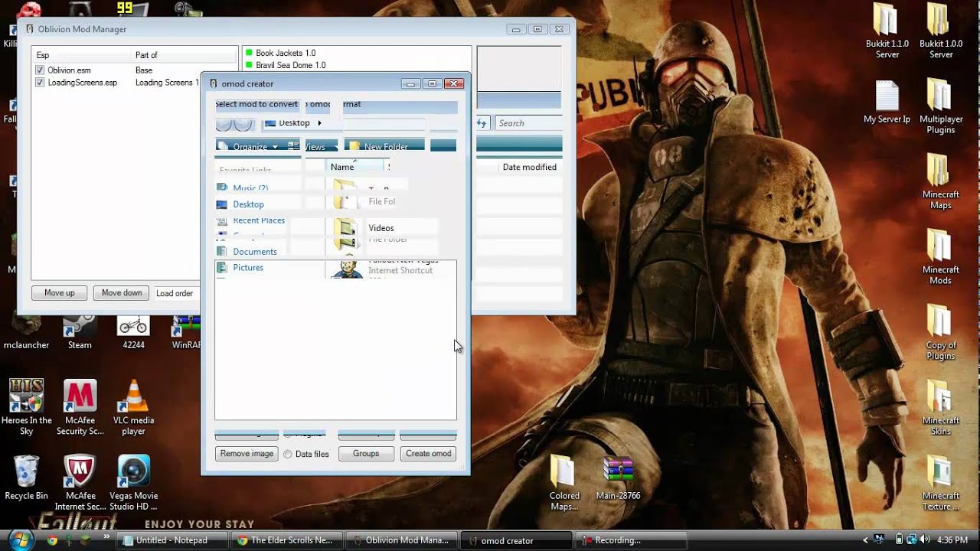Open Minecraft Skins folder
Viewport: 980px width, 551px height.
pos(941,406)
